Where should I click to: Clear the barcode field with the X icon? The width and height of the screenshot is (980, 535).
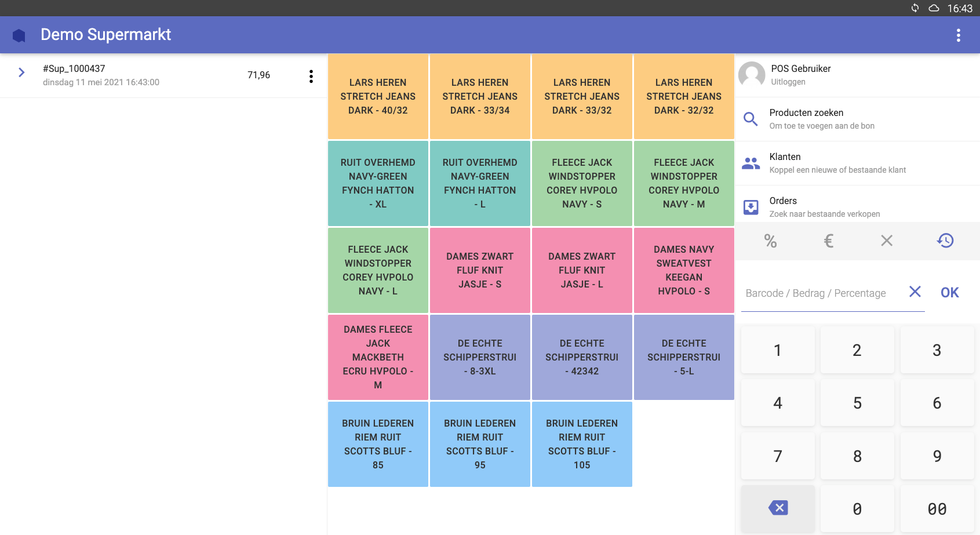(915, 292)
